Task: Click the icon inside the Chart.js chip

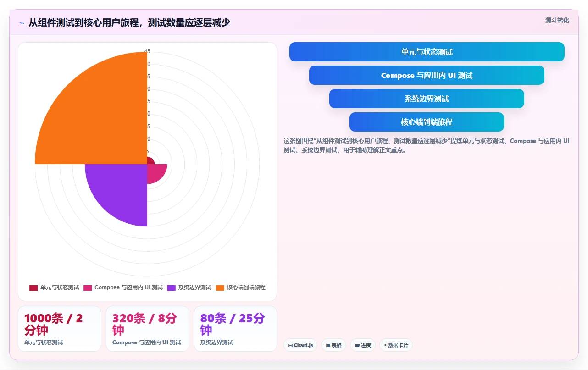Action: click(x=290, y=345)
